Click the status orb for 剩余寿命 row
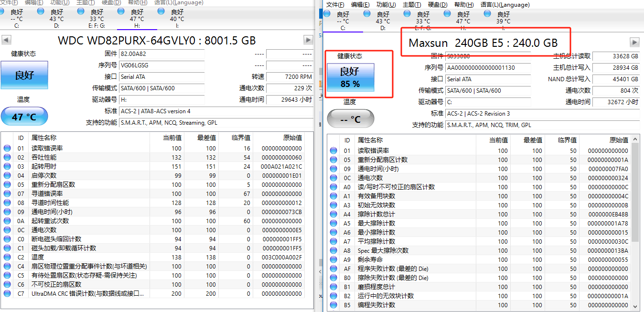Screen dimensions: 644x312 333,259
